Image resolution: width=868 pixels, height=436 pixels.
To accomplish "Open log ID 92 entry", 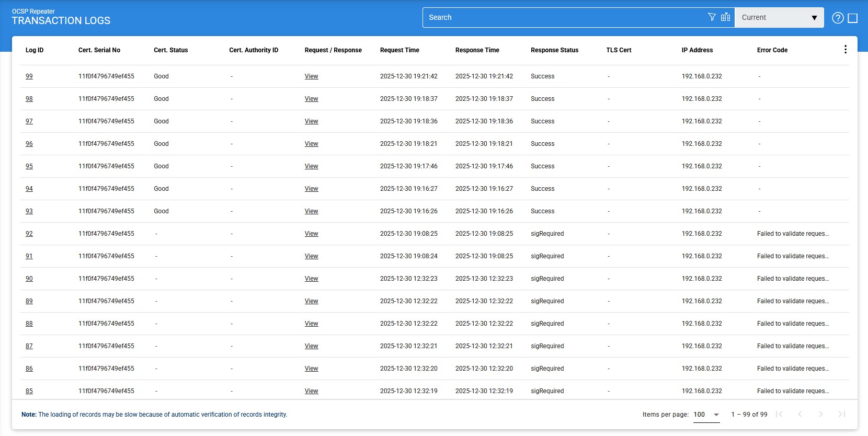I will pyautogui.click(x=29, y=234).
